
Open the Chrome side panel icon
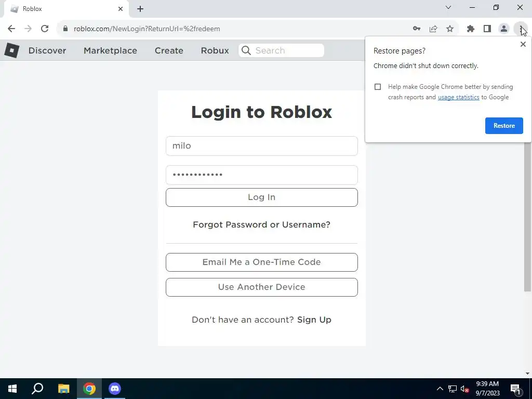(487, 29)
